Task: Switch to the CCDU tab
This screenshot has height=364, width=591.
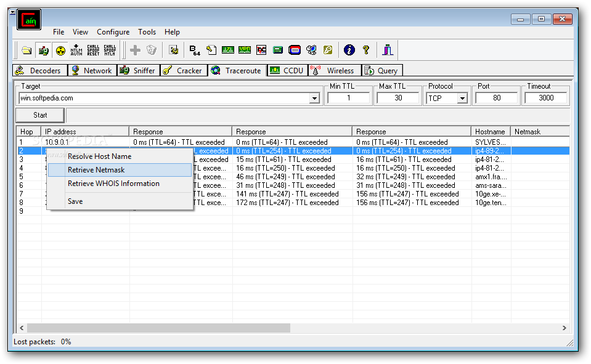Action: (287, 70)
